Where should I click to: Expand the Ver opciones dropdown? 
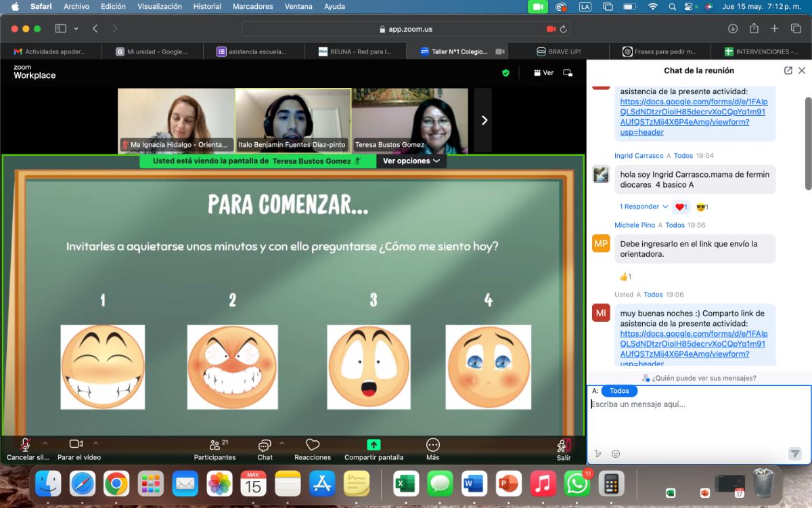(411, 161)
